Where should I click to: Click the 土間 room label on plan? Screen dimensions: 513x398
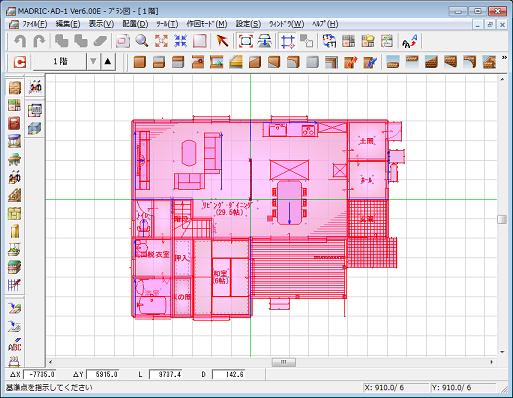point(366,141)
